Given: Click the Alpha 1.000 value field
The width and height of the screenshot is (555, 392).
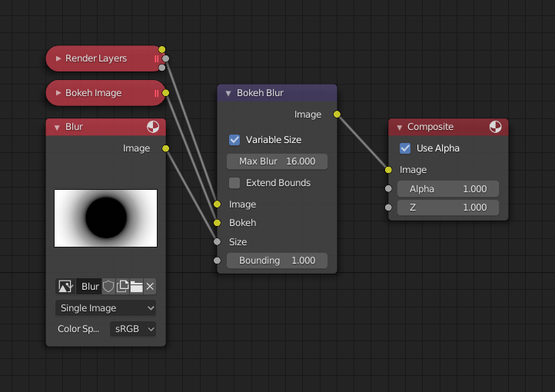Looking at the screenshot, I should 448,188.
